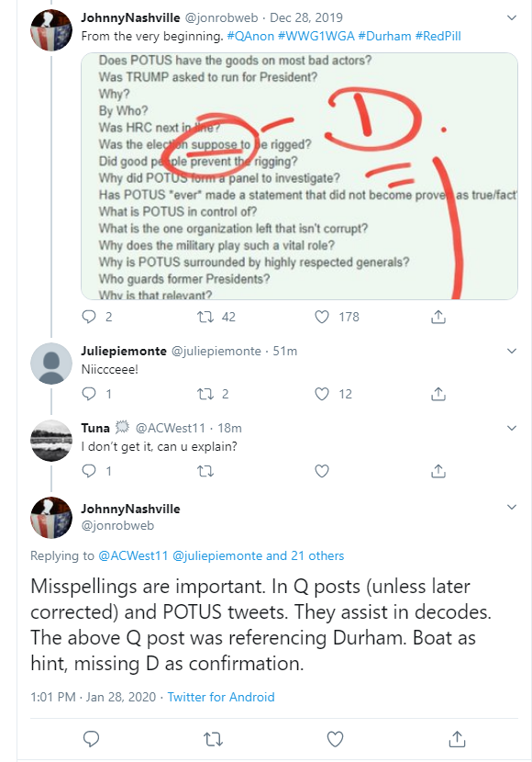View the Q post image attachment

click(299, 176)
